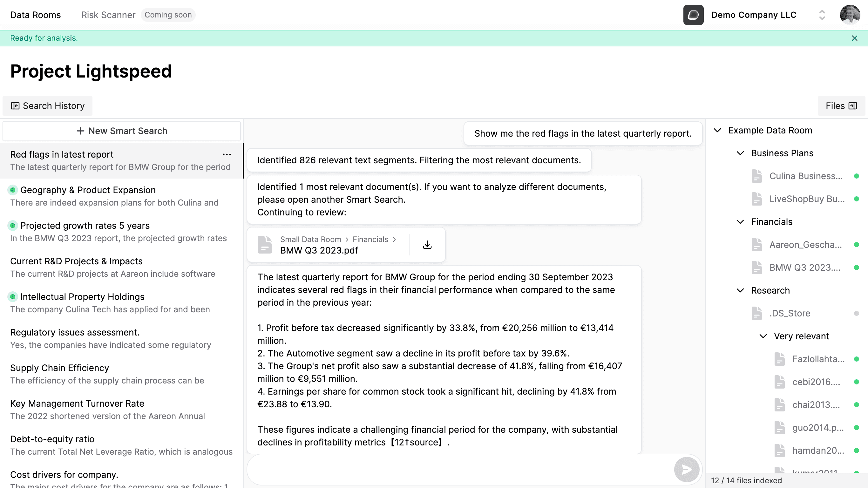This screenshot has width=868, height=488.
Task: Click file icon next to cebi2016
Action: coord(779,382)
